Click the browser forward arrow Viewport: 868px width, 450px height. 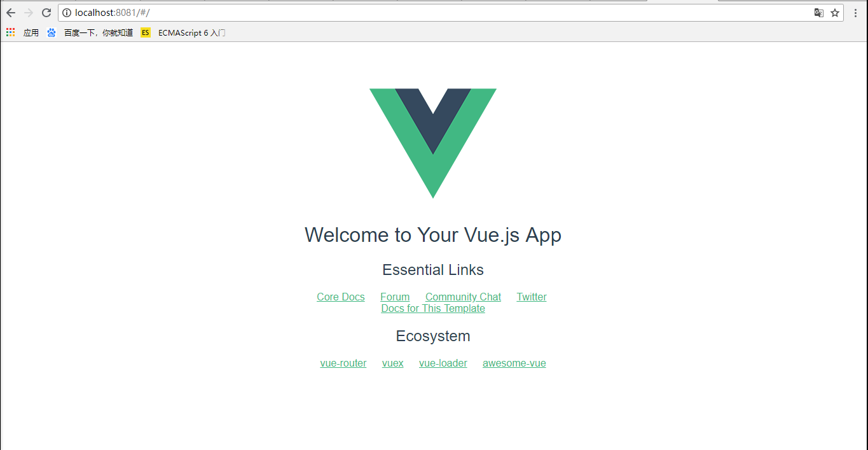pyautogui.click(x=29, y=13)
